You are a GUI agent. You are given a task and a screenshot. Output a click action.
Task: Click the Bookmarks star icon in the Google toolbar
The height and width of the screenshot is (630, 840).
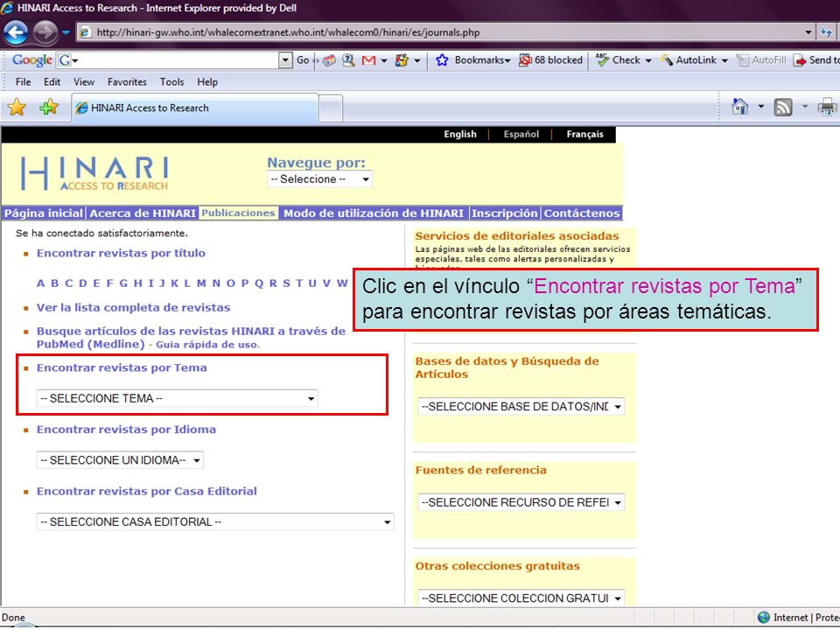tap(442, 60)
